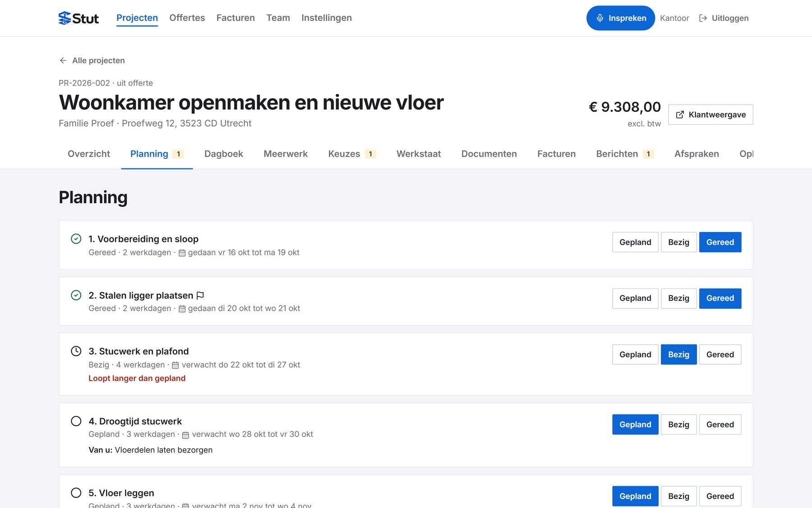Open the Berichten tab
Image resolution: width=812 pixels, height=508 pixels.
tap(625, 154)
